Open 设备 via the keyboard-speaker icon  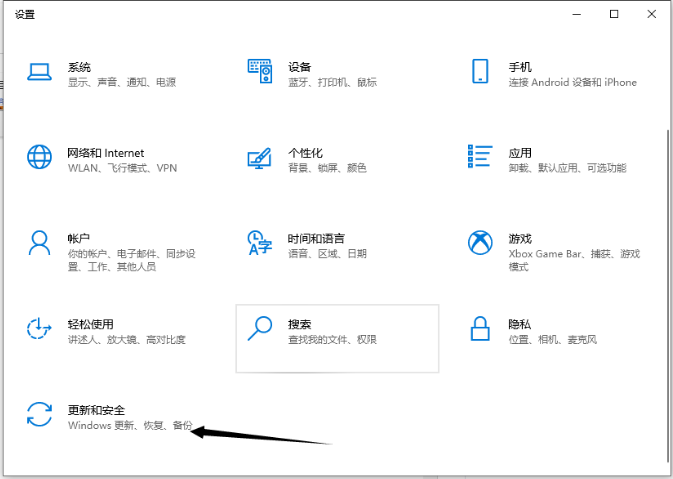pyautogui.click(x=260, y=72)
